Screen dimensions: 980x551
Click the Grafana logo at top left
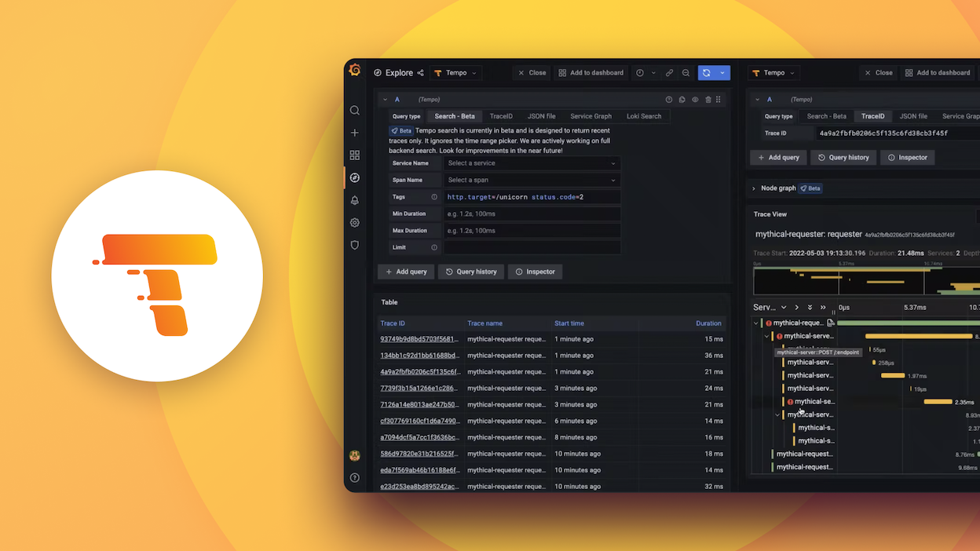[355, 70]
